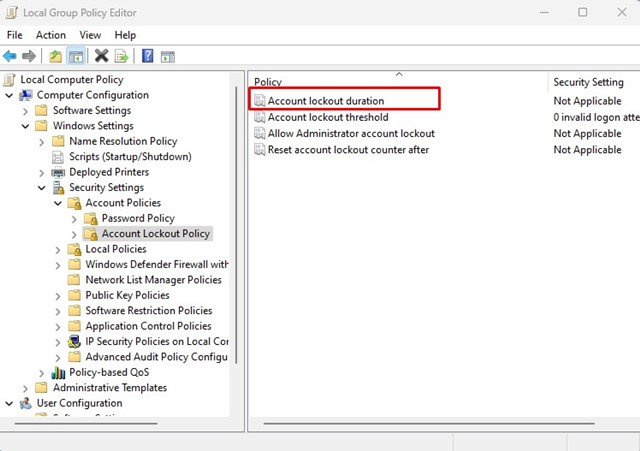Toggle Show/Hide Console Tree icon
Image resolution: width=640 pixels, height=451 pixels.
pyautogui.click(x=75, y=56)
